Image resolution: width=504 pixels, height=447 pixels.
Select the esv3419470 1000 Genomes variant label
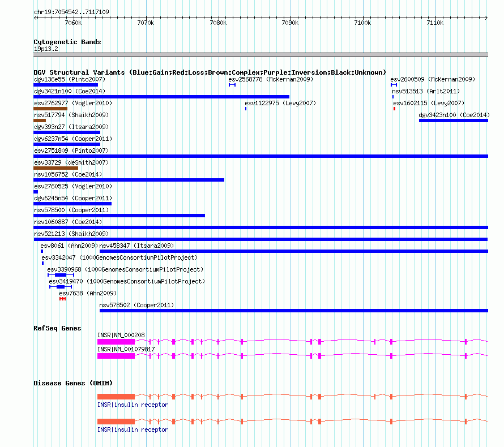127,281
